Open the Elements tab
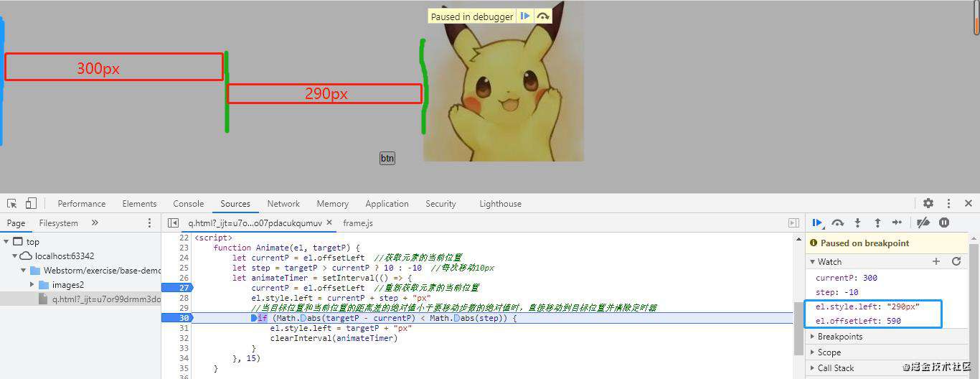The image size is (980, 379). [139, 204]
